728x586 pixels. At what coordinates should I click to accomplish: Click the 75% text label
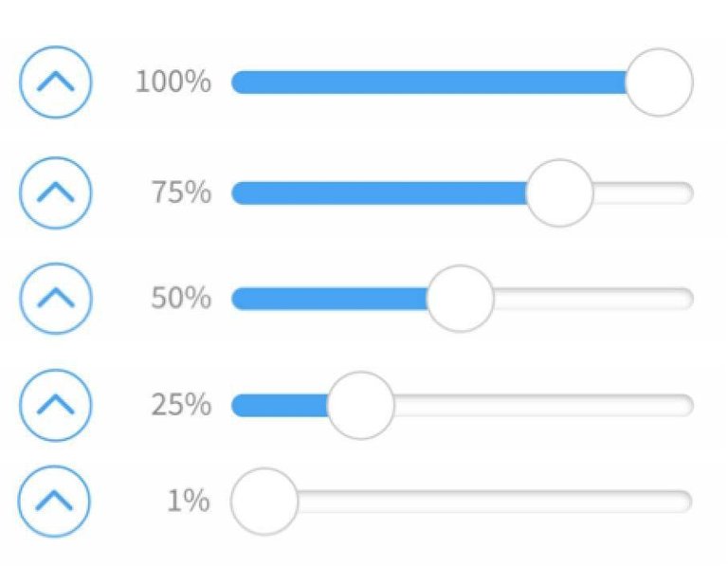click(x=181, y=193)
